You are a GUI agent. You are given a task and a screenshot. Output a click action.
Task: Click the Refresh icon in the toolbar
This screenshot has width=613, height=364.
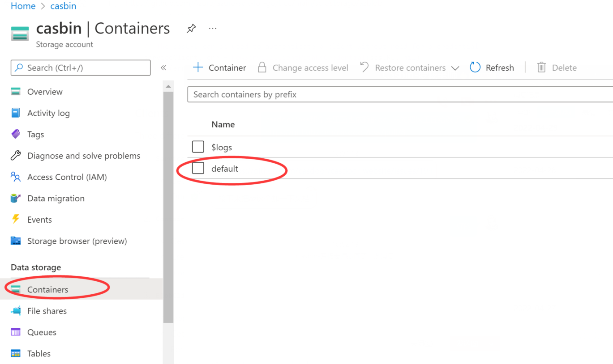click(475, 67)
